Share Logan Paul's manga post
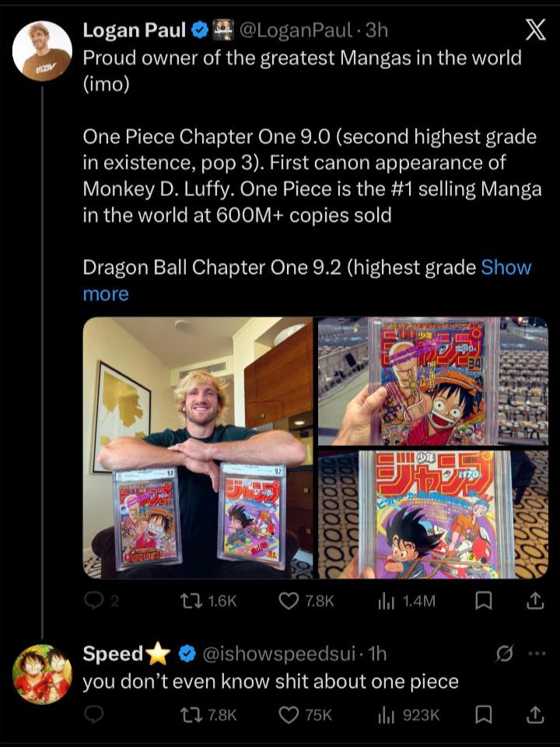 tap(534, 601)
